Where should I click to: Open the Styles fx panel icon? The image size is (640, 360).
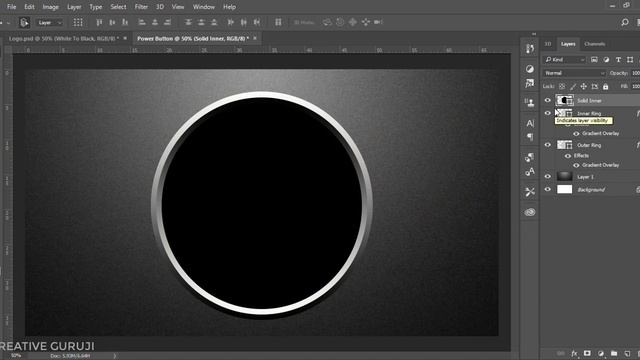click(x=530, y=84)
